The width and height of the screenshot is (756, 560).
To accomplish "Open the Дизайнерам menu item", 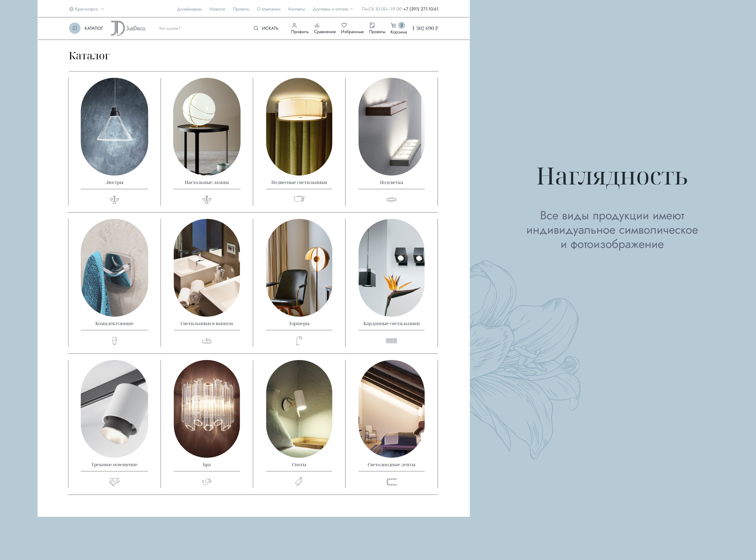I will pyautogui.click(x=189, y=9).
